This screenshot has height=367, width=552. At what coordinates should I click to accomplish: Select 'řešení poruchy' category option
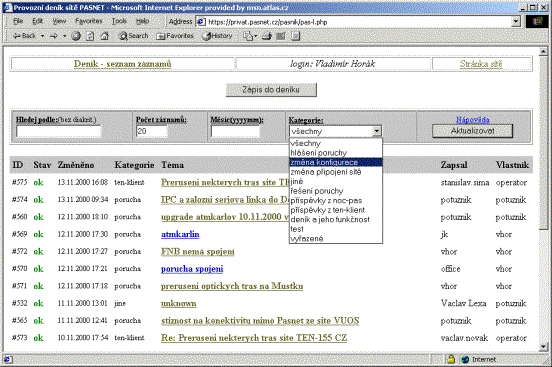pos(335,191)
